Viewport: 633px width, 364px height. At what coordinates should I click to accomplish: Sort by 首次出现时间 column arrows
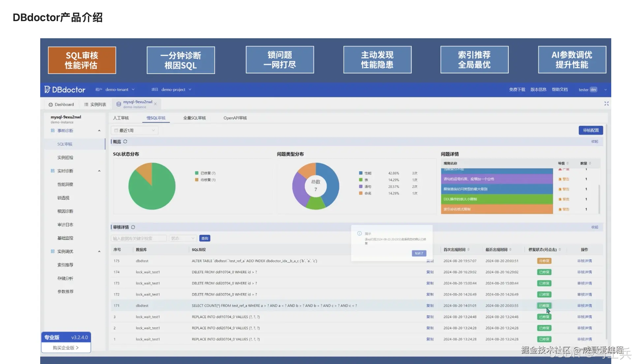click(x=468, y=250)
